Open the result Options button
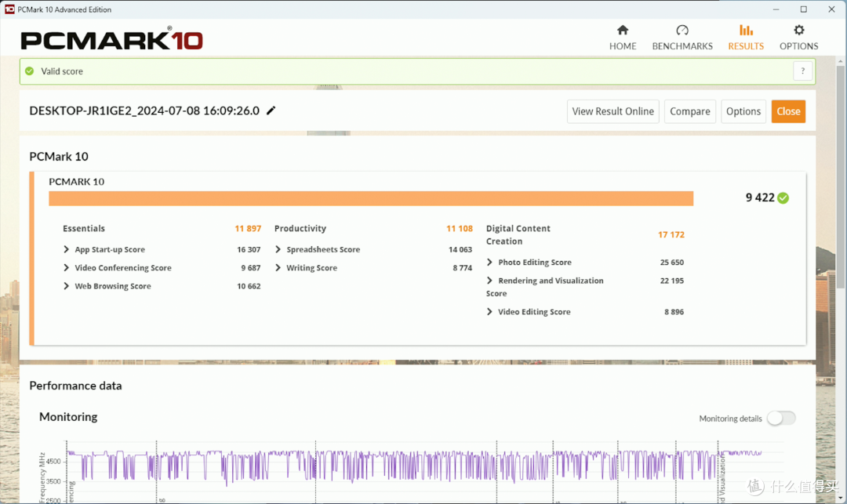The height and width of the screenshot is (504, 847). click(x=743, y=111)
